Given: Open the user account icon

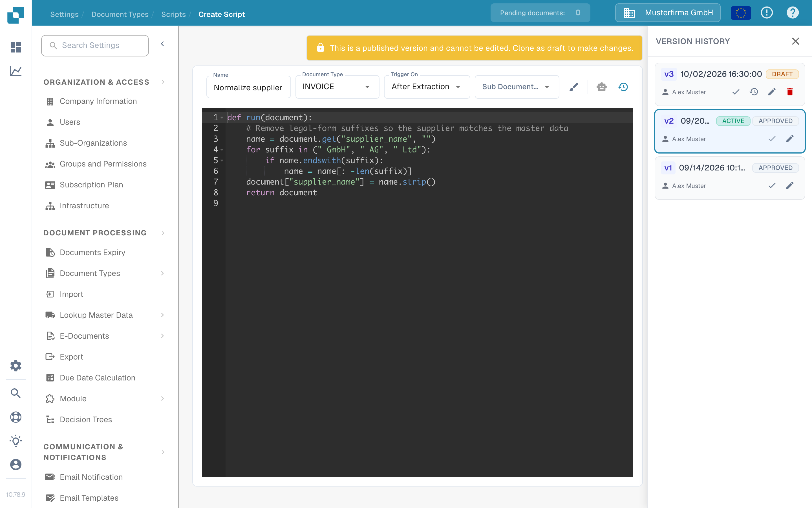Looking at the screenshot, I should point(16,465).
